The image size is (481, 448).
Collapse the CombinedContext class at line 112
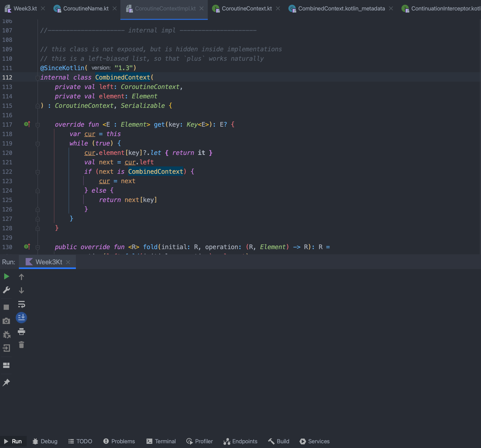tap(38, 78)
